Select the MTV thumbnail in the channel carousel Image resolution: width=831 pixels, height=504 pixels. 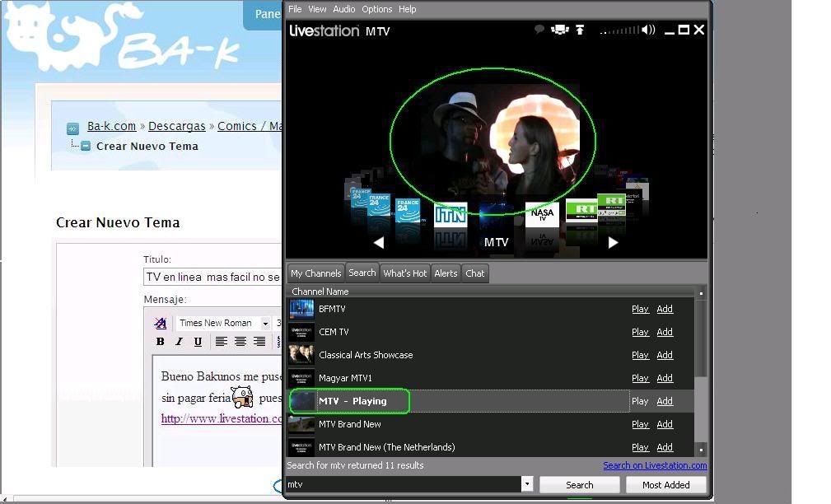(x=496, y=215)
